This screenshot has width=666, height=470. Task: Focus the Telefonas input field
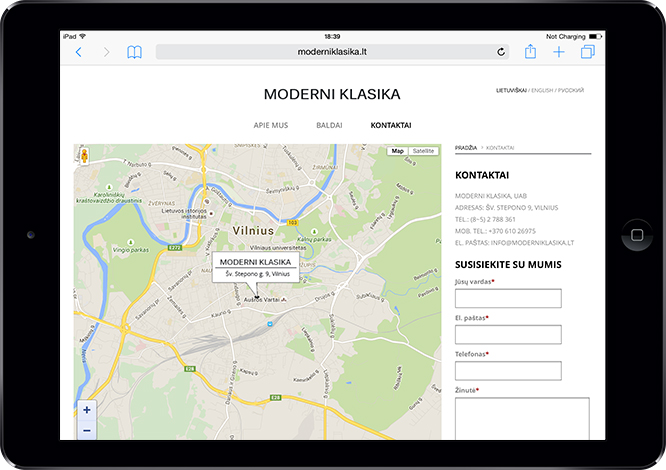(508, 371)
